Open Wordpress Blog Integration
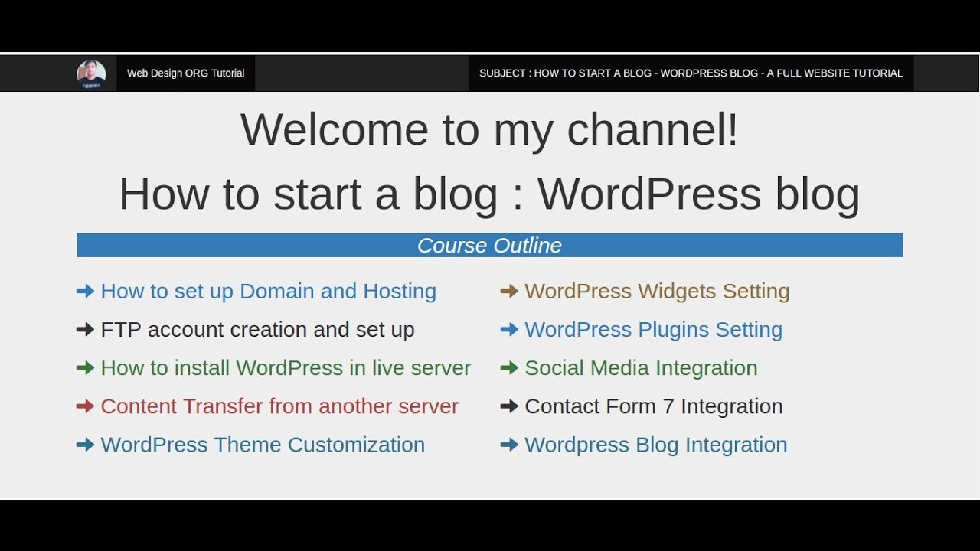The height and width of the screenshot is (551, 980). point(656,445)
